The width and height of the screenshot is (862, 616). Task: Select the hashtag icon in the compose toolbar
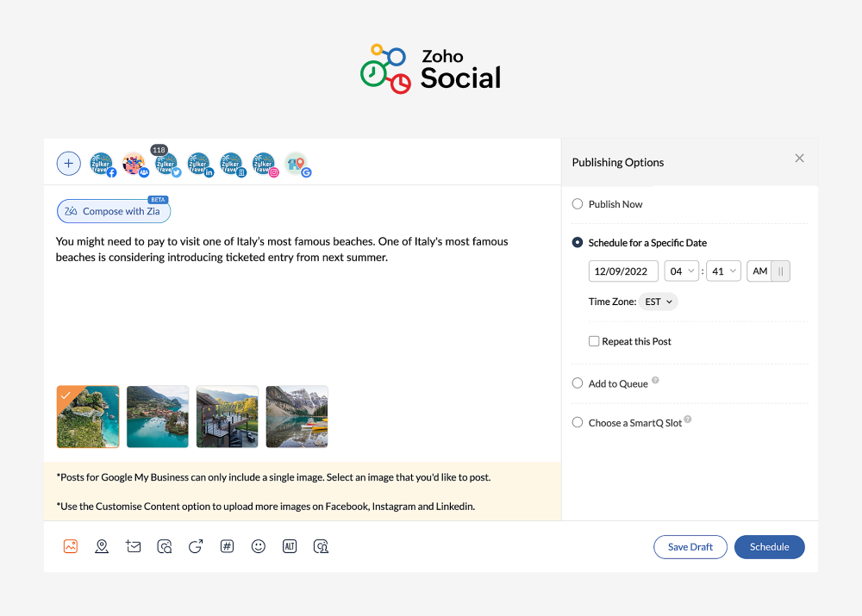point(227,546)
